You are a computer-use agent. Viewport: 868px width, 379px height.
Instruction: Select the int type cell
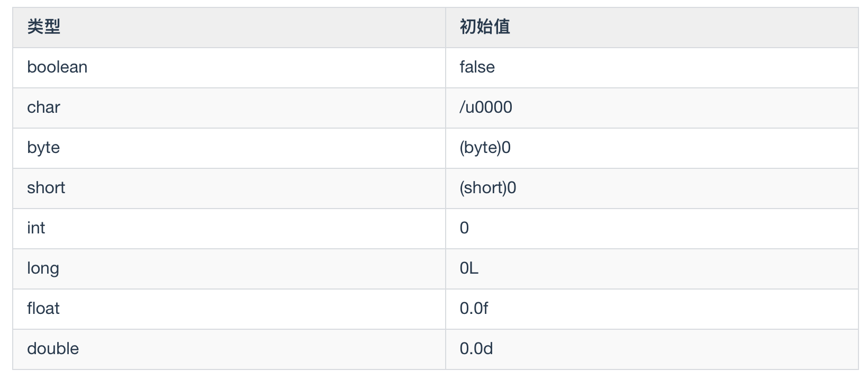pyautogui.click(x=36, y=228)
